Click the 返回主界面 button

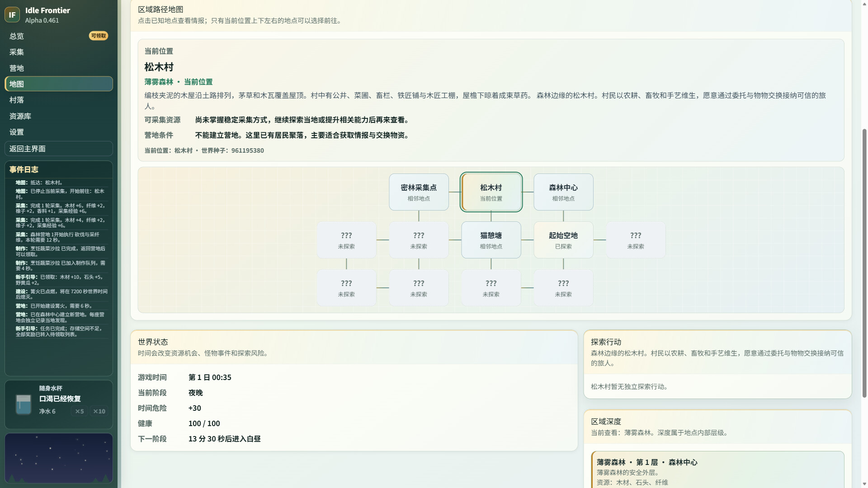(x=59, y=149)
